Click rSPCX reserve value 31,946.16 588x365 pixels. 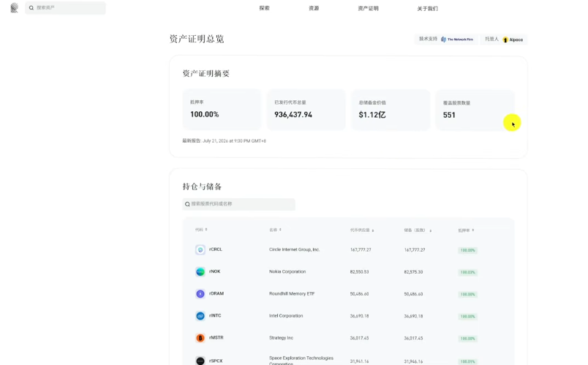click(x=413, y=361)
